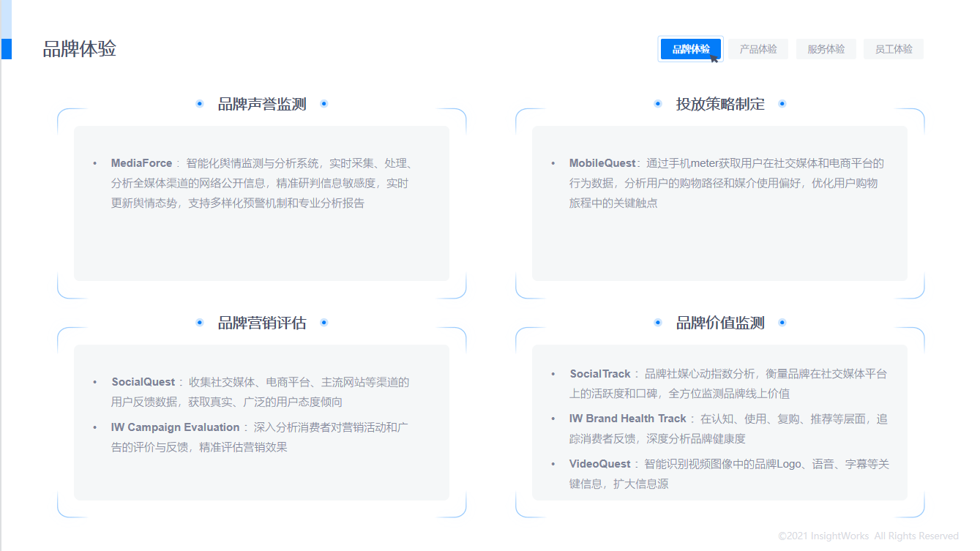Click the text 上的活跃度和口碑，全方位监测品牌线上价值
The image size is (980, 551).
click(x=680, y=394)
